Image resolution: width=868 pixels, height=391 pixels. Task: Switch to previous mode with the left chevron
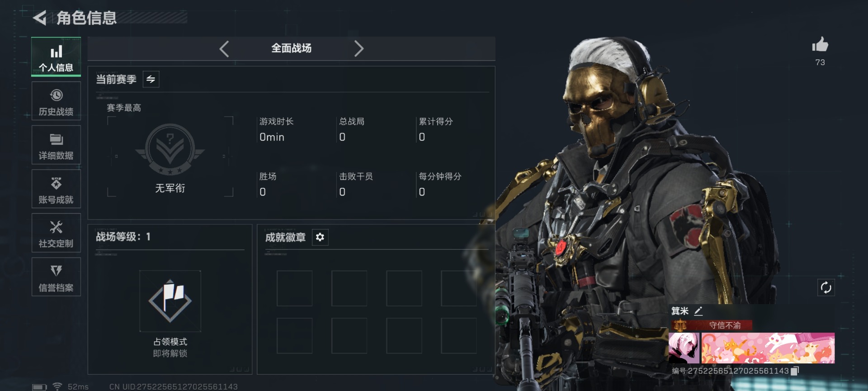point(224,48)
